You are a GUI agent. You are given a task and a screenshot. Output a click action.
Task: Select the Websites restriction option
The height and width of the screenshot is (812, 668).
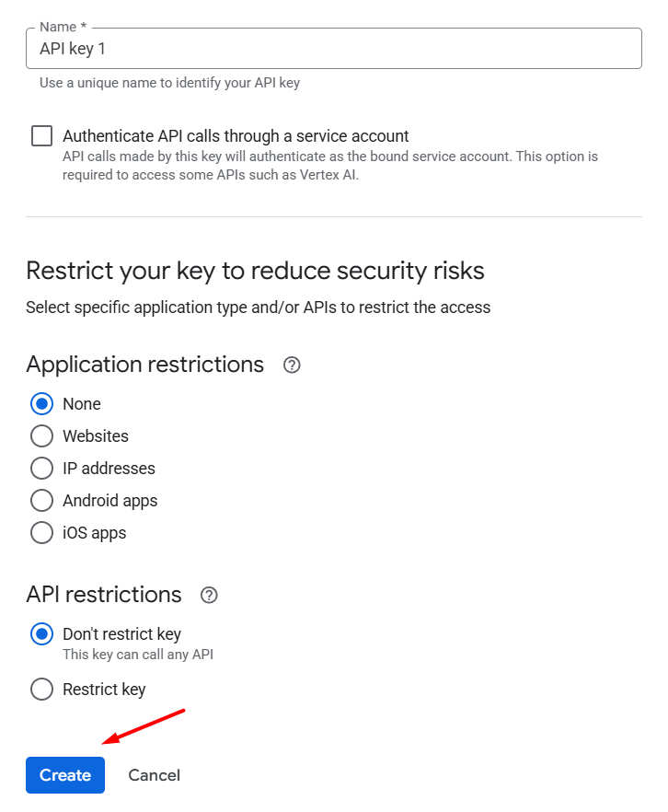point(41,435)
